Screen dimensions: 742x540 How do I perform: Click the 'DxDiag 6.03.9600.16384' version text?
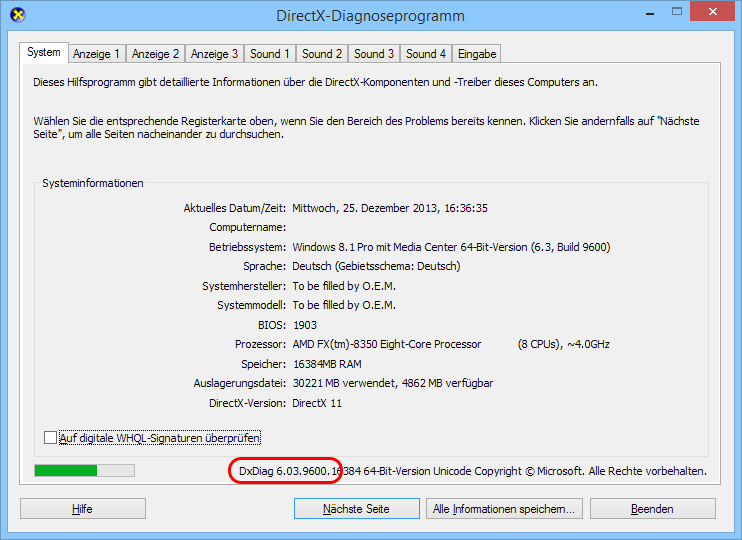(x=300, y=471)
